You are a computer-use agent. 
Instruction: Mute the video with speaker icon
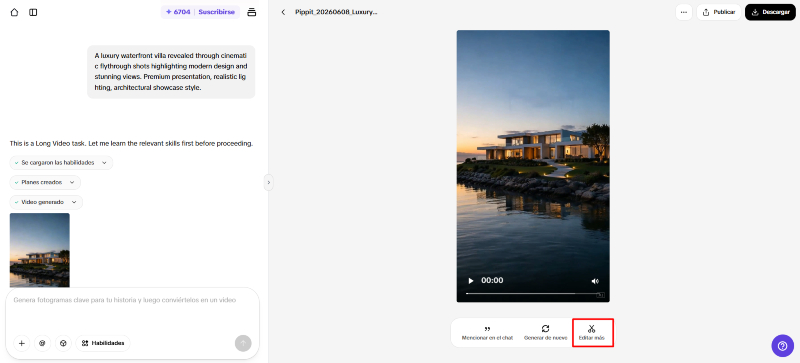pos(595,281)
